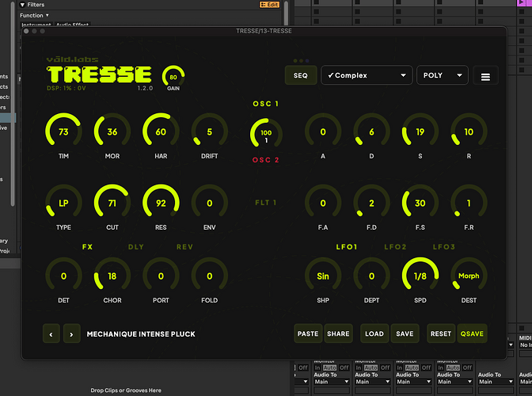Expand the Function filter dropdown

tap(34, 15)
